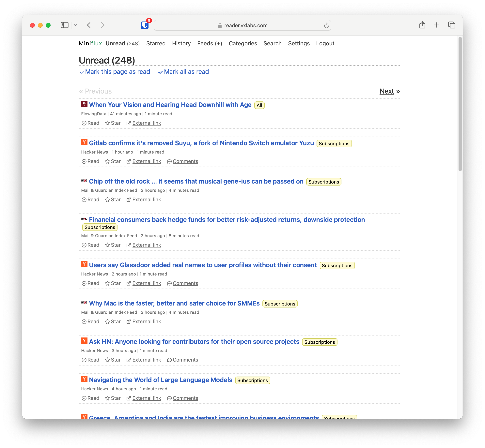Go back using the back arrow

click(x=89, y=25)
